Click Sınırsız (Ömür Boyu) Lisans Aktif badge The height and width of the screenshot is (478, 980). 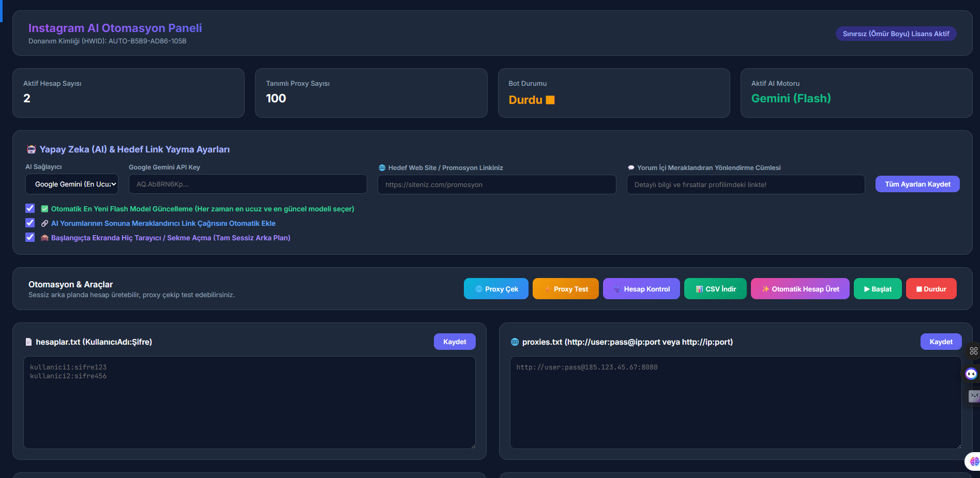pos(896,34)
